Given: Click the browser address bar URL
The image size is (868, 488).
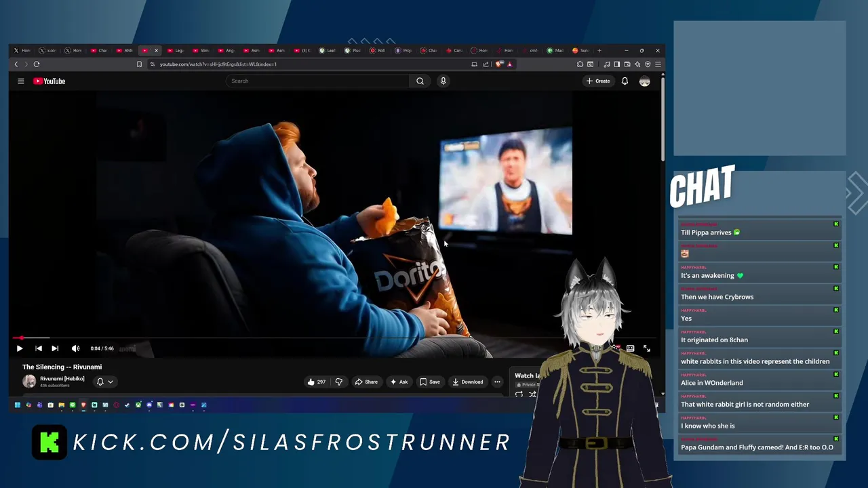Looking at the screenshot, I should pyautogui.click(x=218, y=64).
